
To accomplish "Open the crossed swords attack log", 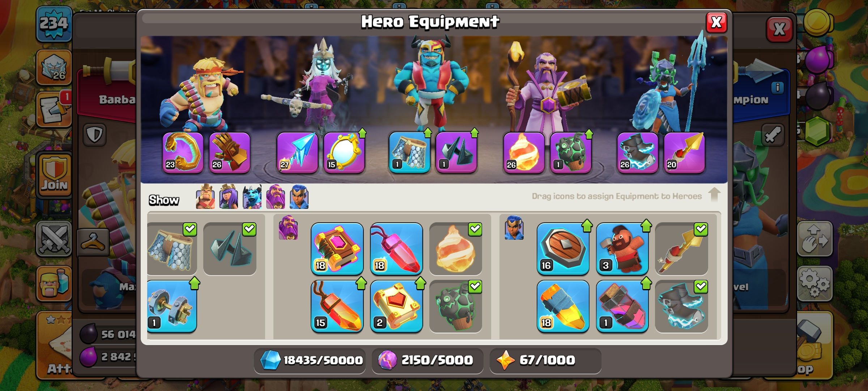I will [54, 239].
